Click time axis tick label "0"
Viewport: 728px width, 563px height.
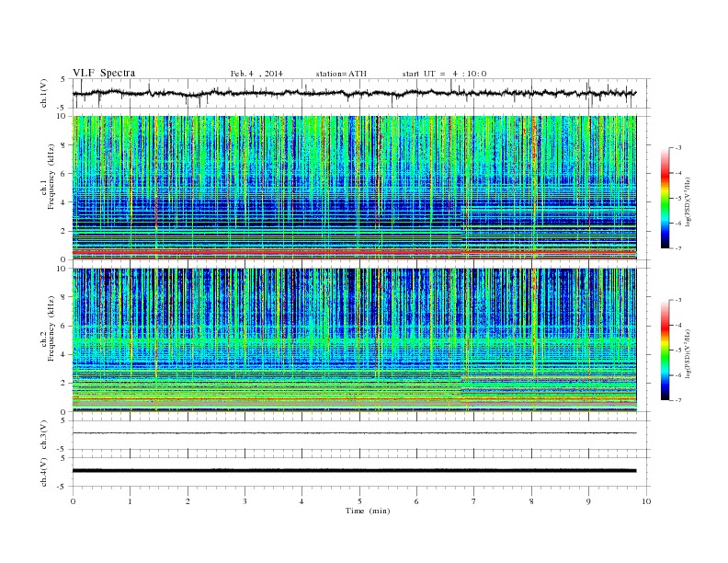[73, 501]
